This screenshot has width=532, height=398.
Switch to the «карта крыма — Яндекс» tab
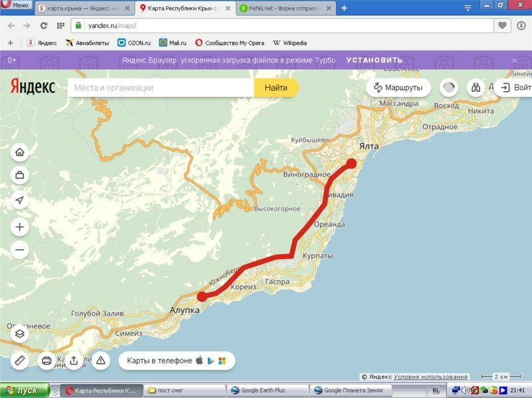(84, 8)
